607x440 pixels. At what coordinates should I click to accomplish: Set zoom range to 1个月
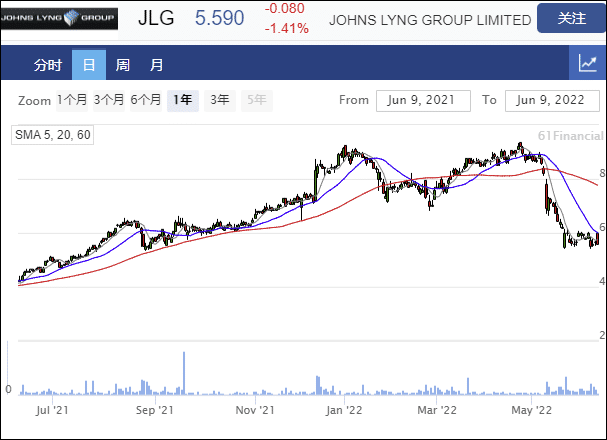click(72, 100)
